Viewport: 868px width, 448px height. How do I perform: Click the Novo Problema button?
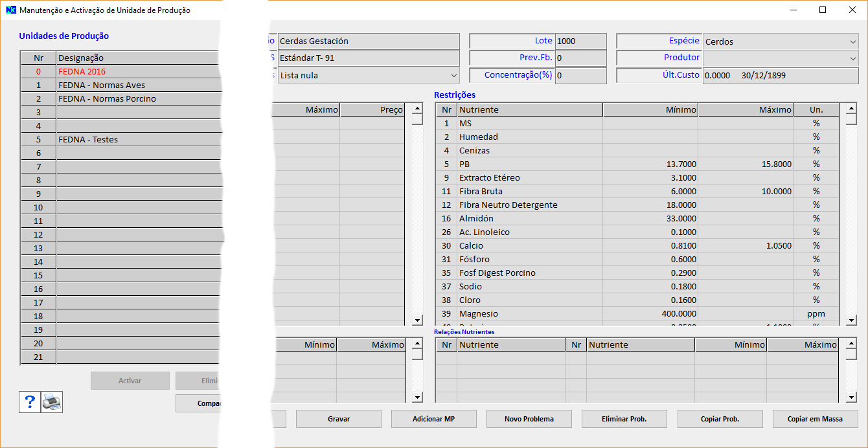(529, 419)
